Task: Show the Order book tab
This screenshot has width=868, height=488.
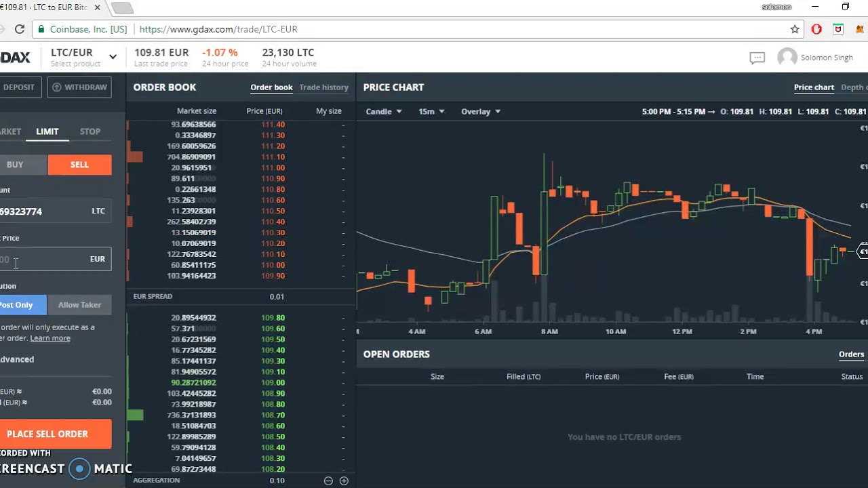Action: 271,87
